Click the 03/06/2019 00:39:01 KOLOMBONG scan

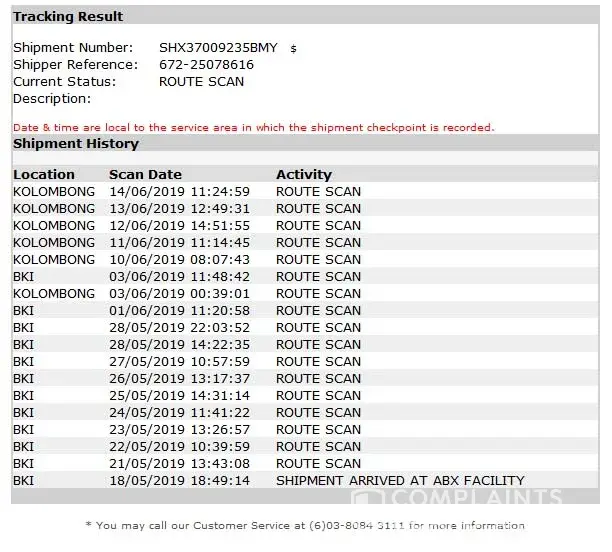coord(179,293)
